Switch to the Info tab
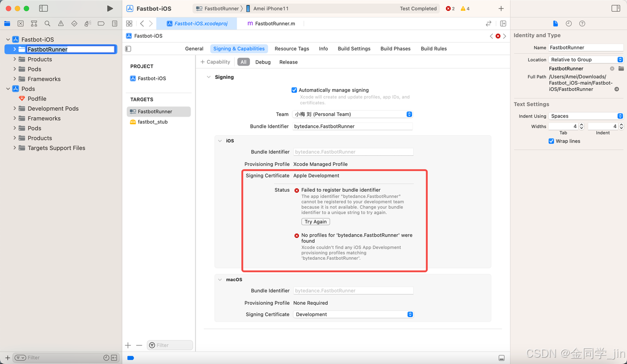 coord(323,49)
